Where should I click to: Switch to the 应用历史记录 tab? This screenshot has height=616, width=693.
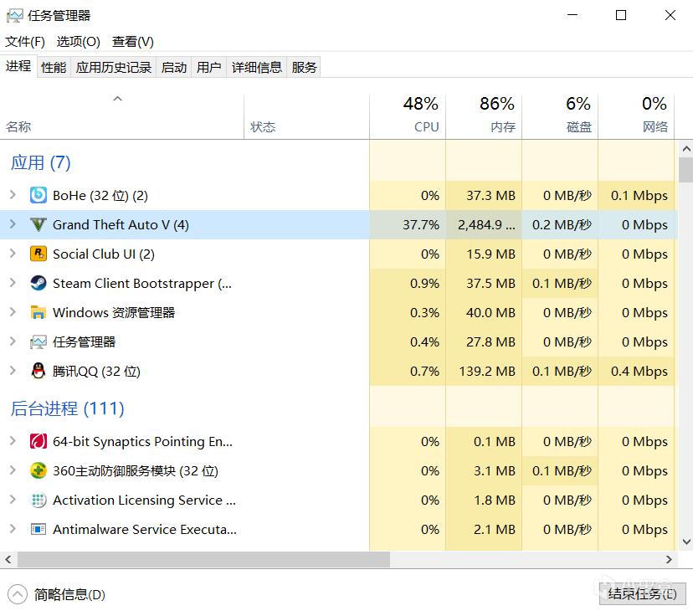pyautogui.click(x=114, y=67)
